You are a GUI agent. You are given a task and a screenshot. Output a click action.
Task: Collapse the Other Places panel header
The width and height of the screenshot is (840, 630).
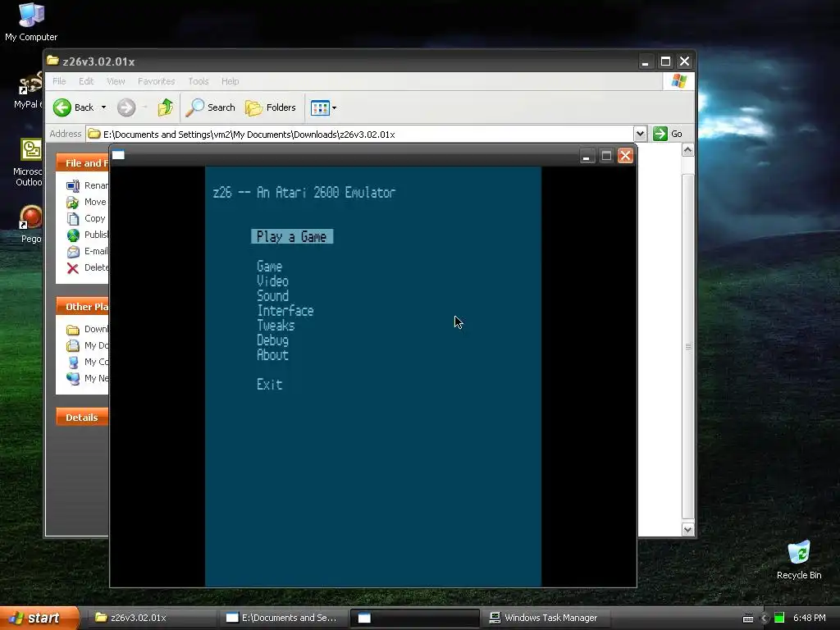pos(83,307)
